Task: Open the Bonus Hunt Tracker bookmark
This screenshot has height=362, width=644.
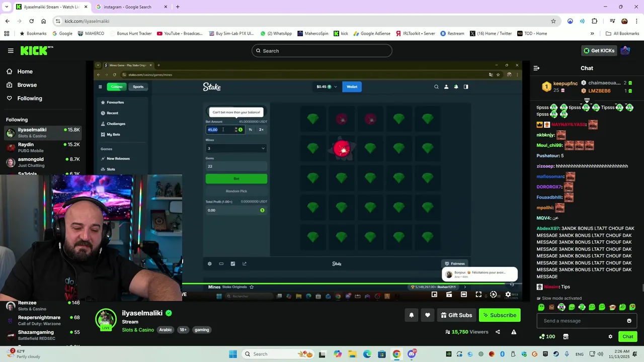Action: [130, 34]
